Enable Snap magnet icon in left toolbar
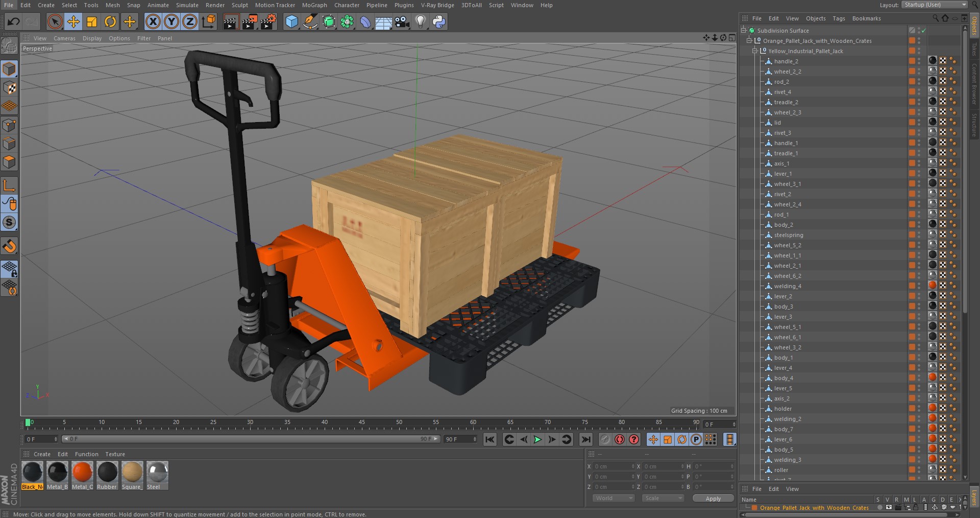 click(x=9, y=246)
